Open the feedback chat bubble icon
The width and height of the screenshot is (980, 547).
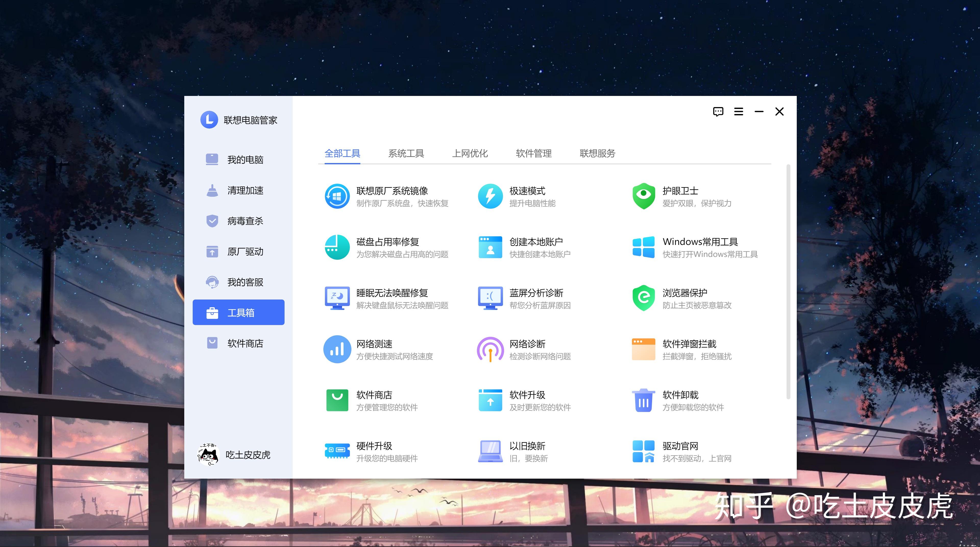point(718,112)
